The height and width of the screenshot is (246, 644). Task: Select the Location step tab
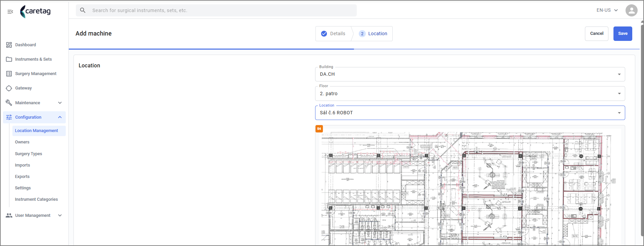pyautogui.click(x=373, y=34)
